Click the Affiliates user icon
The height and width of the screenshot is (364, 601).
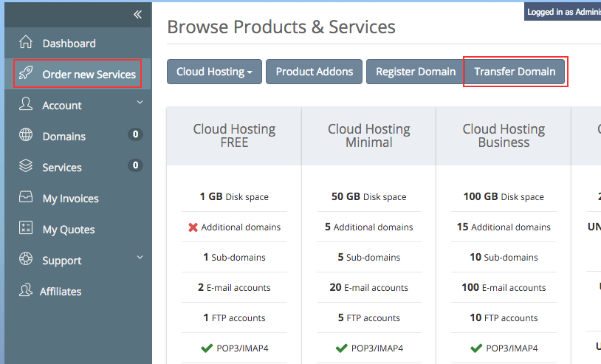(x=26, y=291)
